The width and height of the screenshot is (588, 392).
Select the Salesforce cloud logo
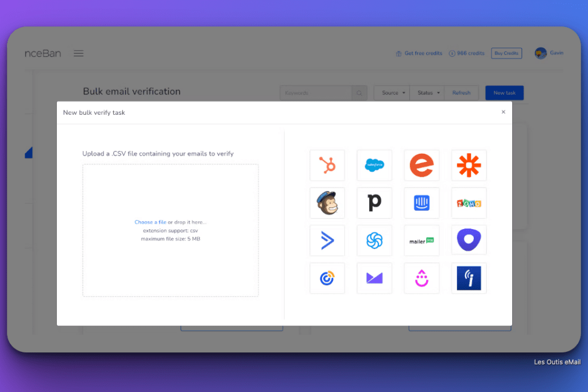click(374, 165)
